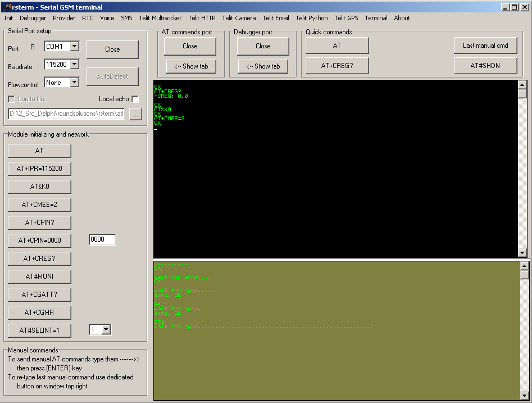The width and height of the screenshot is (532, 403).
Task: Open the Flowcontrol None dropdown
Action: click(x=75, y=82)
